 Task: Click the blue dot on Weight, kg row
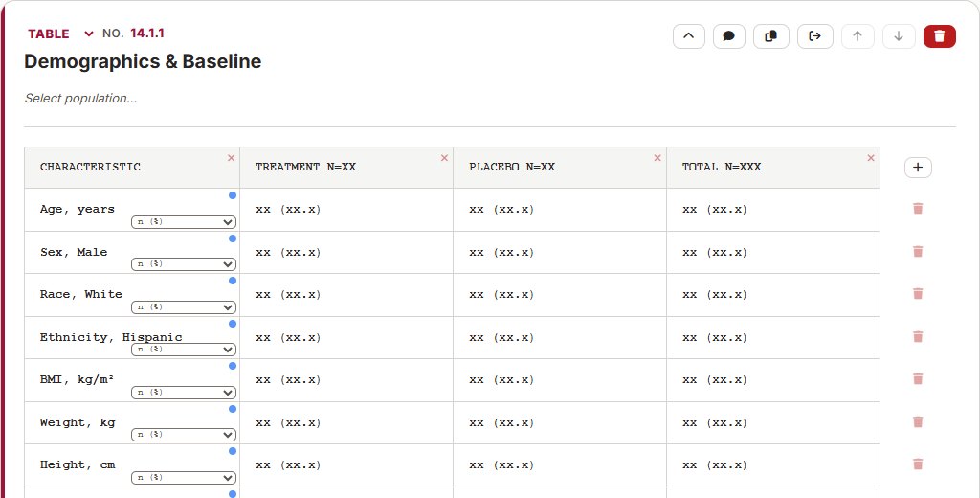[233, 409]
